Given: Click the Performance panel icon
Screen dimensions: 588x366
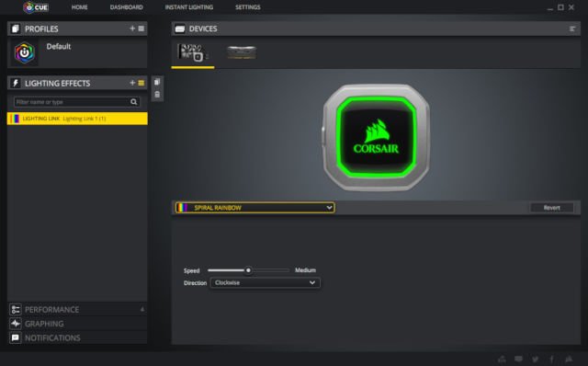Looking at the screenshot, I should (16, 309).
